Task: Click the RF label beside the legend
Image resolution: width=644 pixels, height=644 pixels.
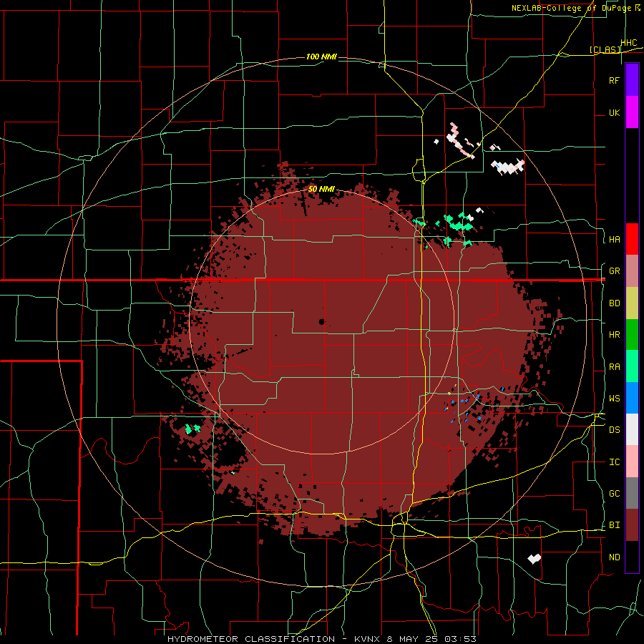Action: [x=614, y=81]
